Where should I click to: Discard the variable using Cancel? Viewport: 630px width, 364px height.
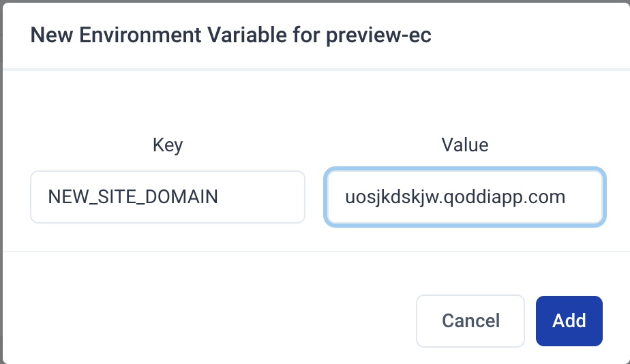470,321
